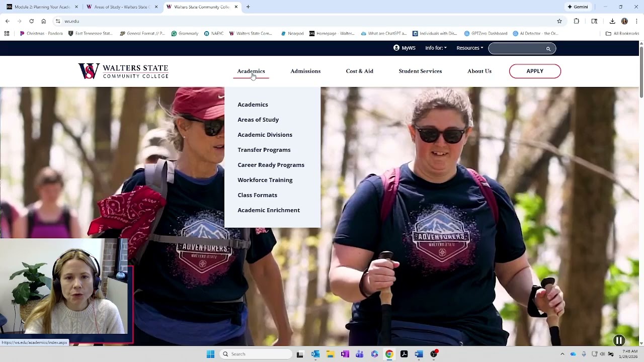Open the Windows Start menu

(210, 354)
